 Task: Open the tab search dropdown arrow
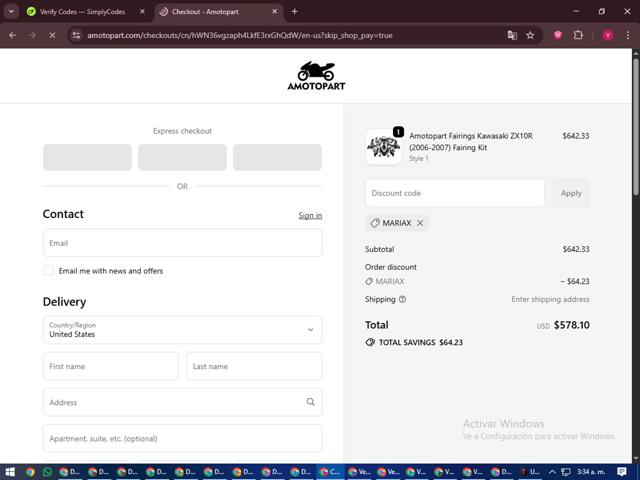(x=11, y=11)
